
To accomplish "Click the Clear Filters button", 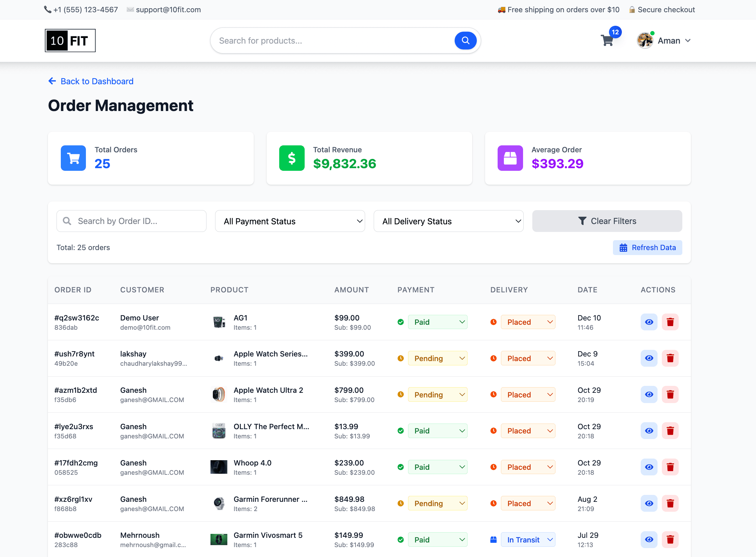I will click(607, 221).
